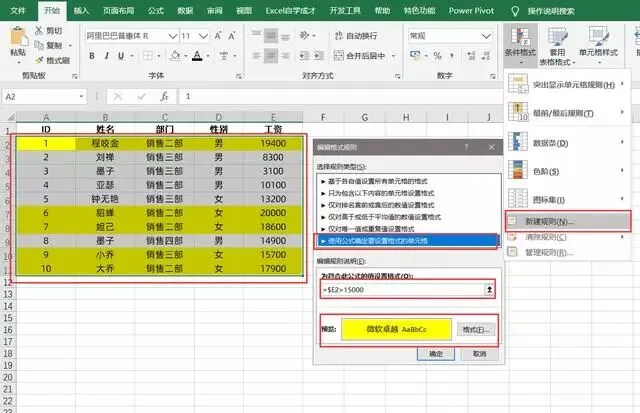Open the Home (开始) ribbon tab

(52, 11)
